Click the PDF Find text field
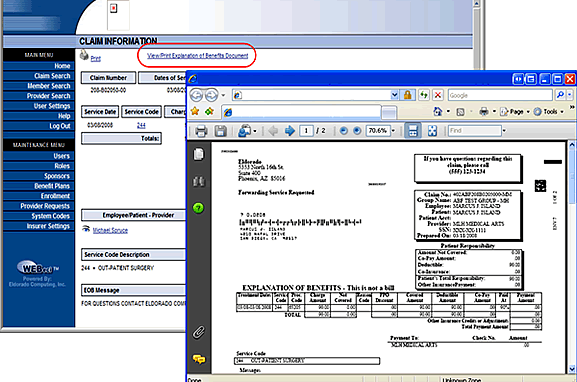 475,131
